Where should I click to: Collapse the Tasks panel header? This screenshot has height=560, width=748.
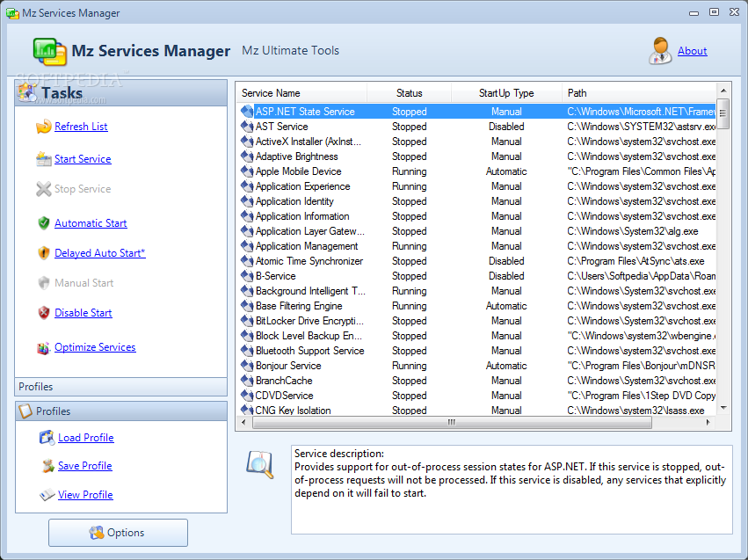click(x=121, y=93)
